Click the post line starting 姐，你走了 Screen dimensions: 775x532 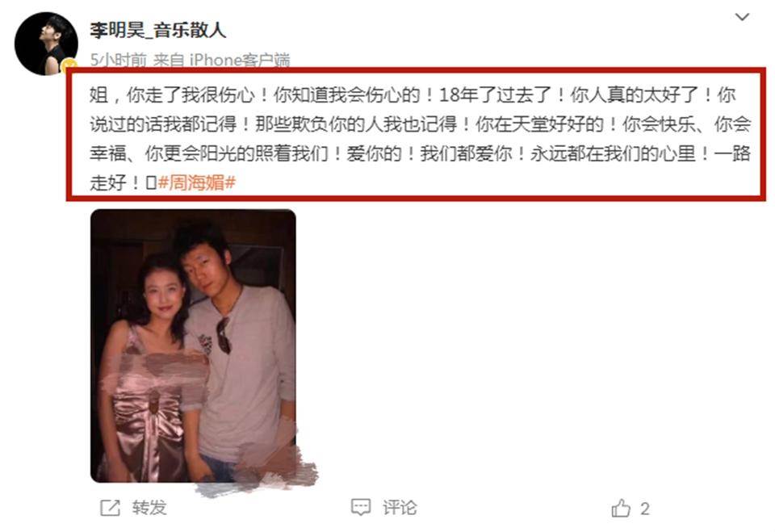pos(413,94)
